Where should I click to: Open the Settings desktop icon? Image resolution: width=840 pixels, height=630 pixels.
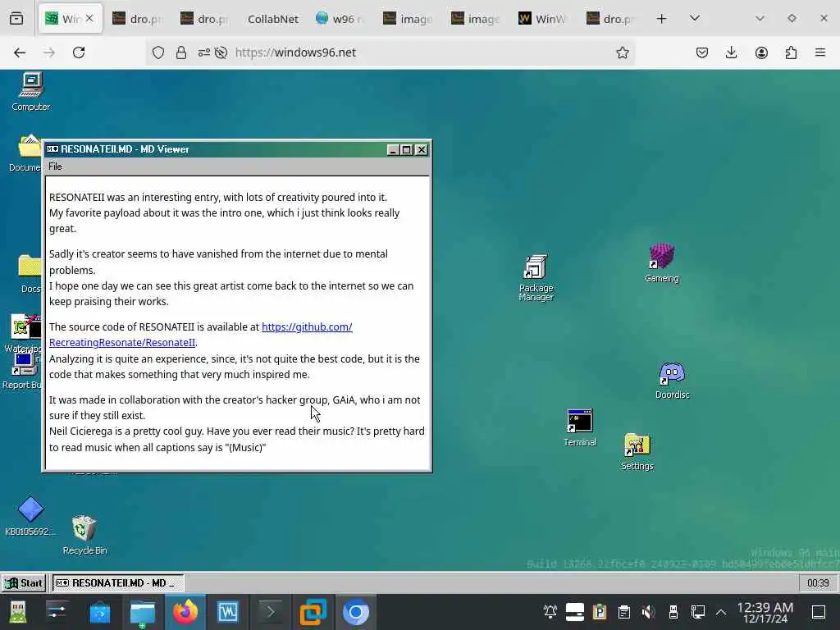[x=637, y=452]
